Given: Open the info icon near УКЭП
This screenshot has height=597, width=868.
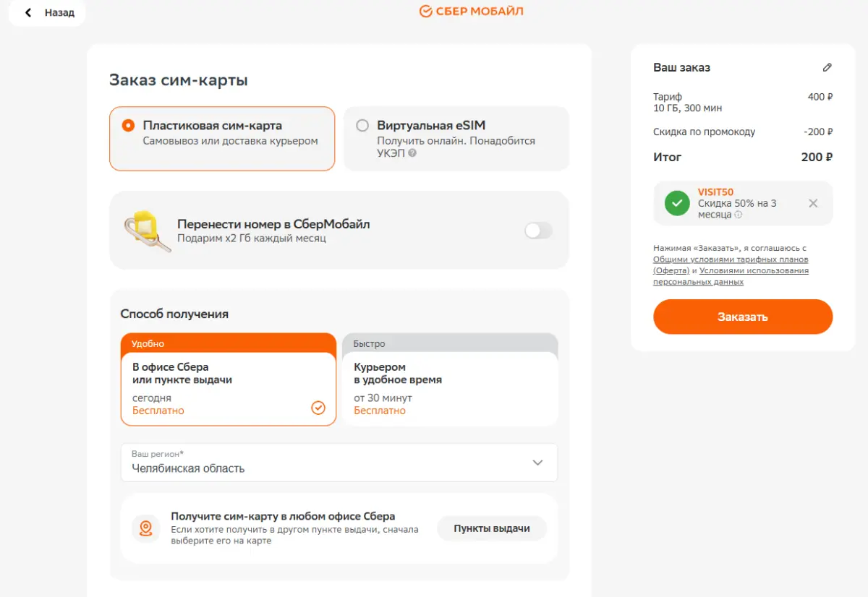Looking at the screenshot, I should [x=412, y=153].
